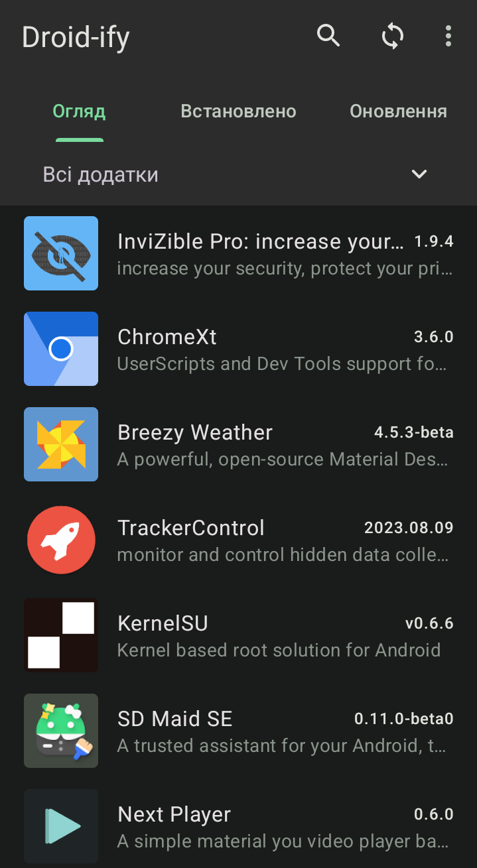The width and height of the screenshot is (477, 868).
Task: Open the three-dot overflow menu
Action: click(x=448, y=36)
